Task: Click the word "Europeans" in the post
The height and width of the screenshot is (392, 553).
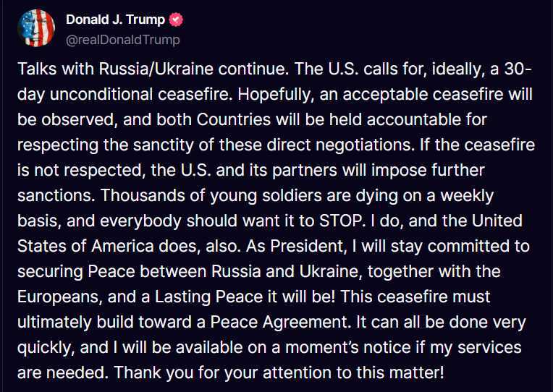Action: coord(58,297)
